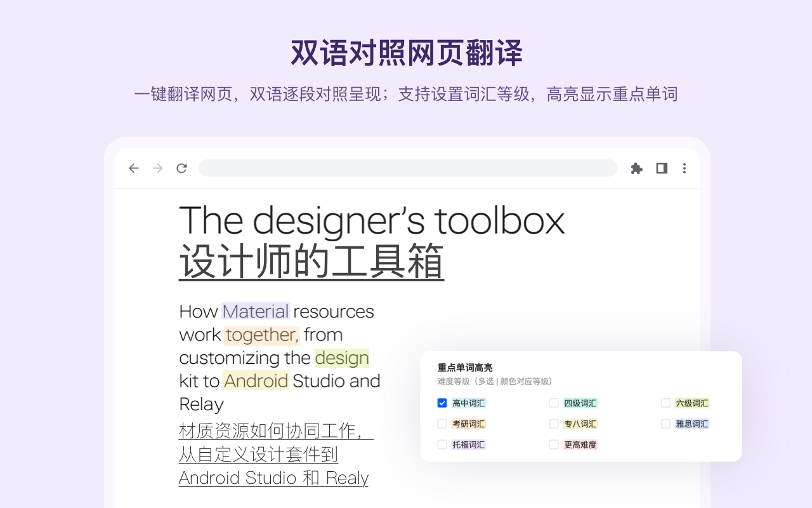This screenshot has height=508, width=812.
Task: Select the highlighted word Material
Action: 255,311
